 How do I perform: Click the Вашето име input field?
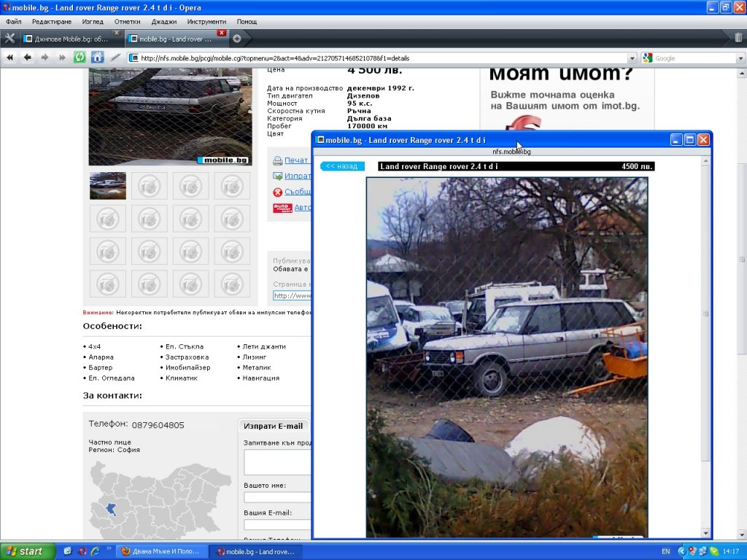click(x=277, y=497)
